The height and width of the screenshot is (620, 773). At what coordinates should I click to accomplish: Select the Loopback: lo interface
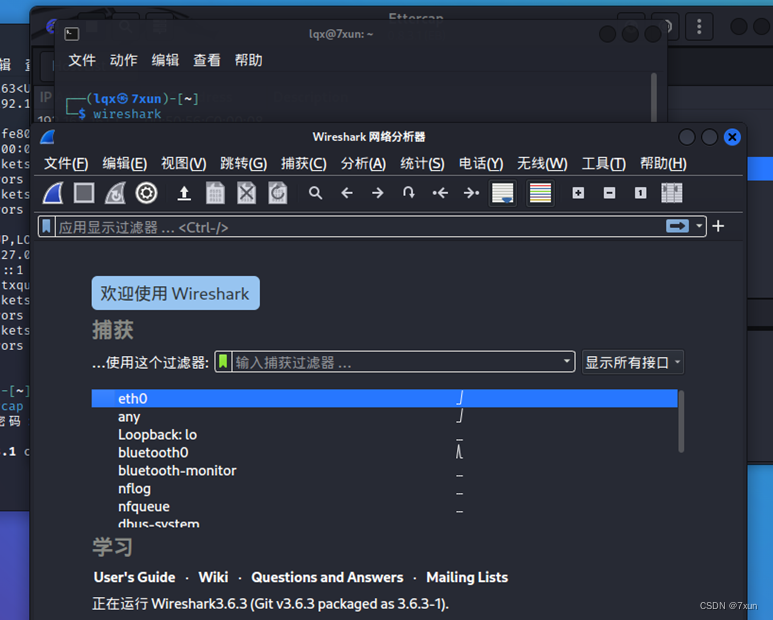385,435
